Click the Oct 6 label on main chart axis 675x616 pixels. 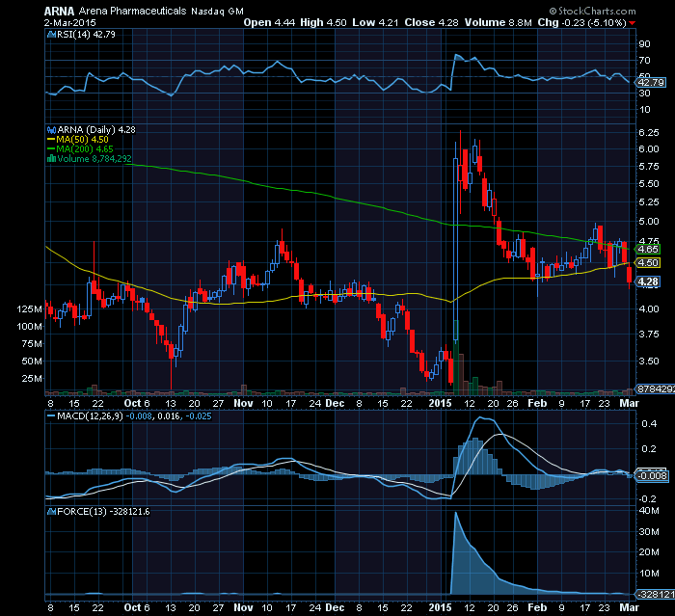[137, 403]
